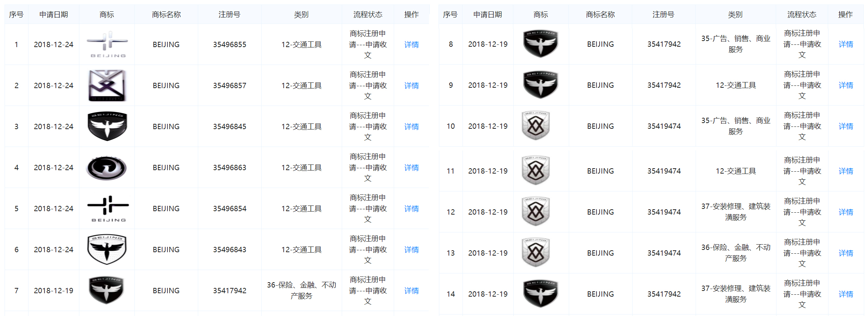
Task: Click the silver cross BEIJING logo in row 1
Action: click(x=107, y=44)
